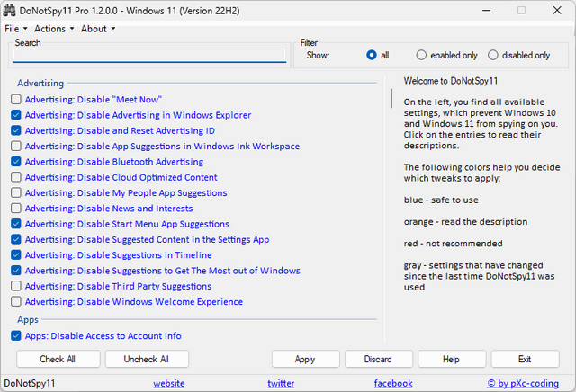Image resolution: width=576 pixels, height=392 pixels.
Task: Open the website link in footer
Action: click(168, 383)
